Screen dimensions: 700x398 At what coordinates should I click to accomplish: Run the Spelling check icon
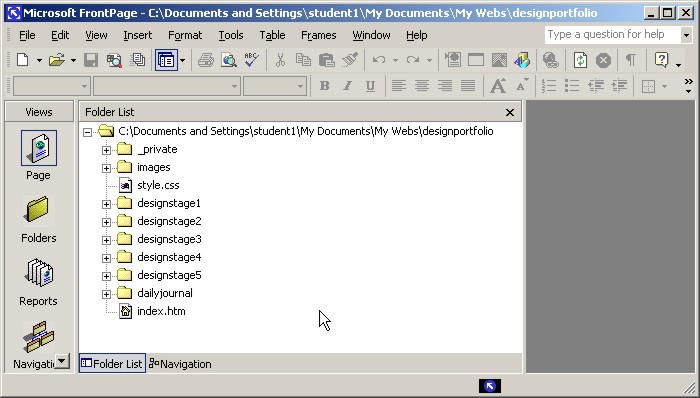pos(252,60)
